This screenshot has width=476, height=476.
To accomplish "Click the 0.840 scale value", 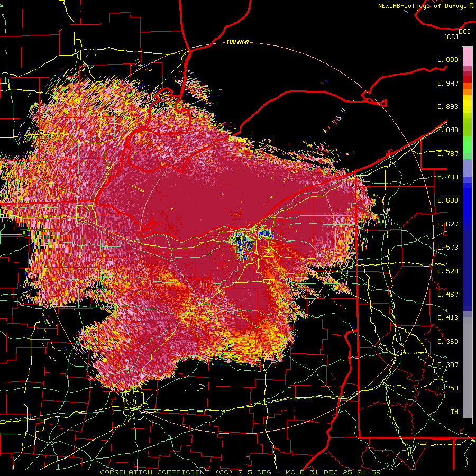I will pos(448,130).
